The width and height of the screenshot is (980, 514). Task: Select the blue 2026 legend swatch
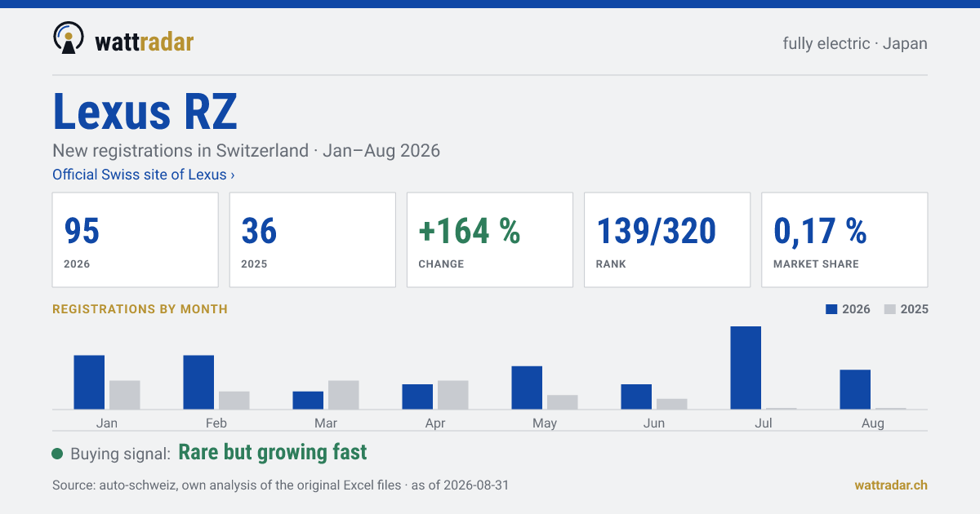(x=832, y=309)
